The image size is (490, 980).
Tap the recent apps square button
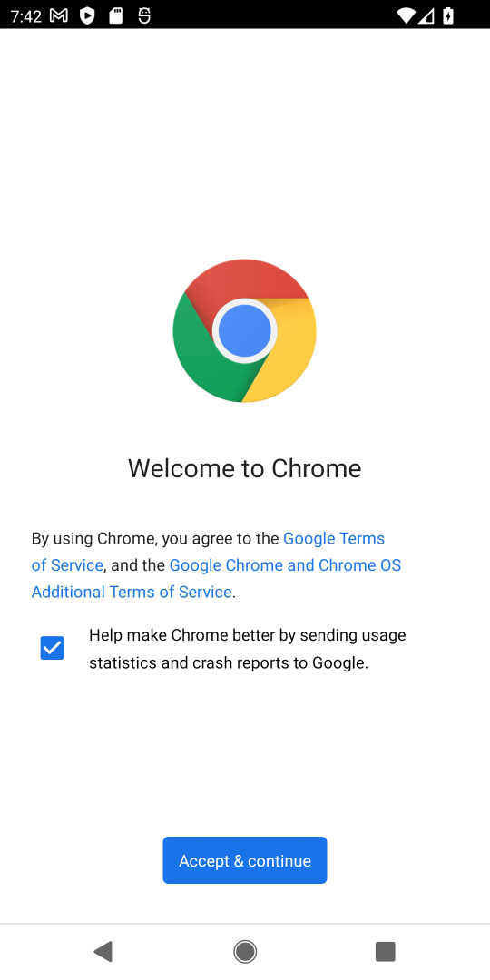click(x=386, y=951)
